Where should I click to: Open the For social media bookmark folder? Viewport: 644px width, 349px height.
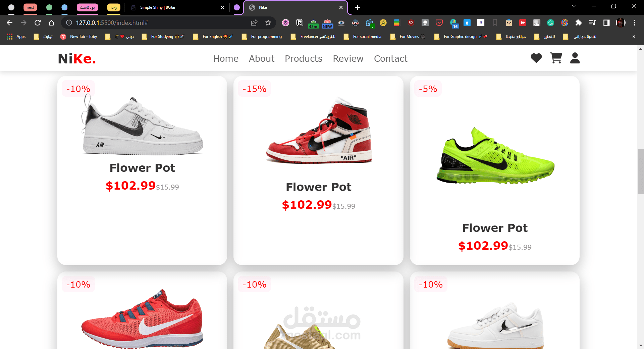pyautogui.click(x=363, y=37)
